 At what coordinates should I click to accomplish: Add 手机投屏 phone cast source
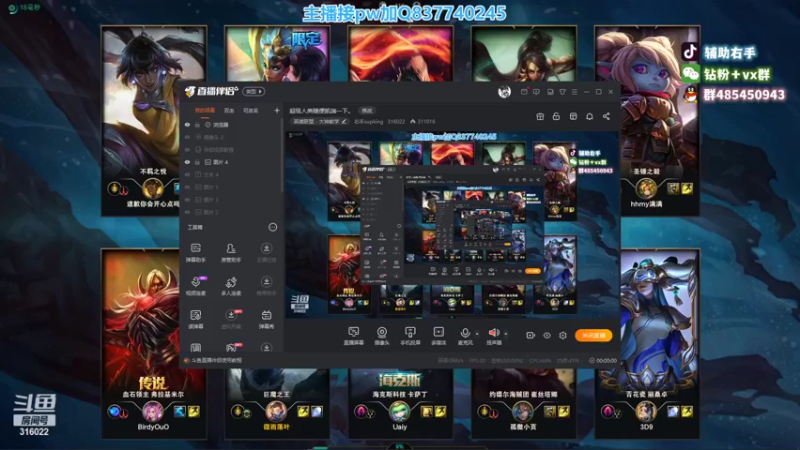click(x=410, y=336)
